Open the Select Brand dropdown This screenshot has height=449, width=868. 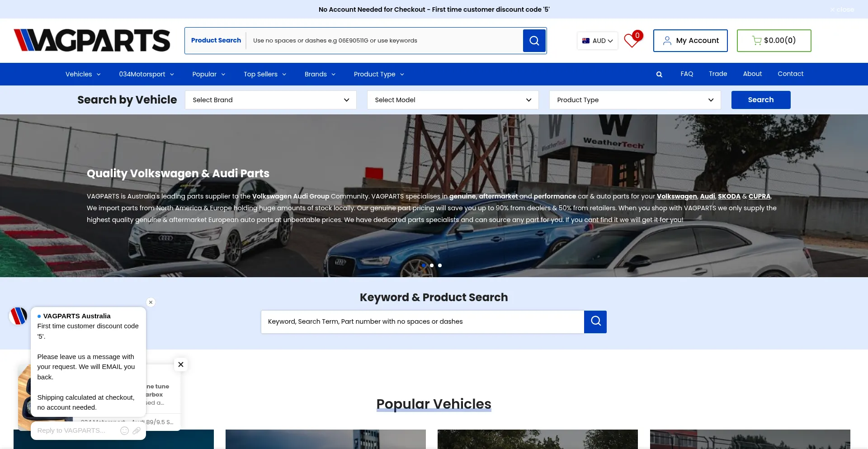point(271,100)
